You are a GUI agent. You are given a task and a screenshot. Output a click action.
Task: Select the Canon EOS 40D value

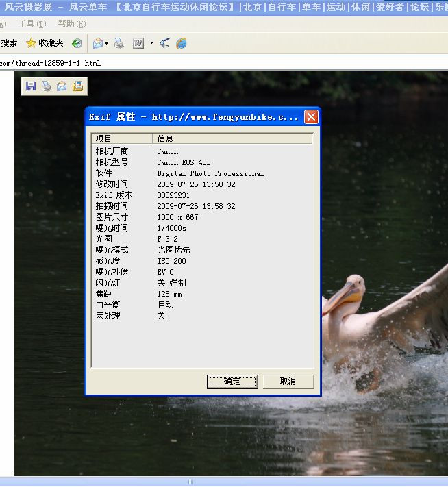point(184,162)
